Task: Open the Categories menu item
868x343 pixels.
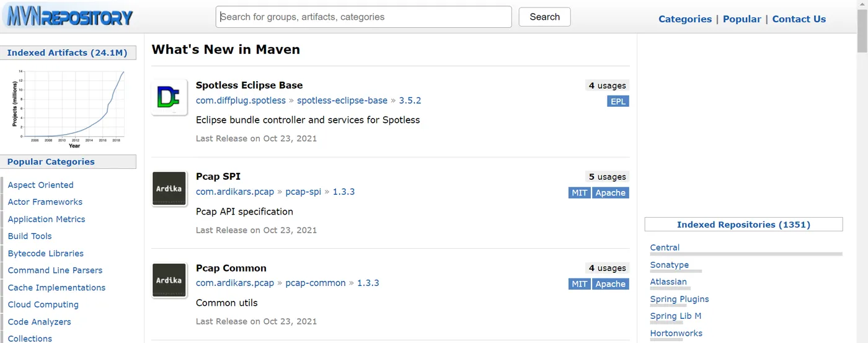Action: pos(684,19)
